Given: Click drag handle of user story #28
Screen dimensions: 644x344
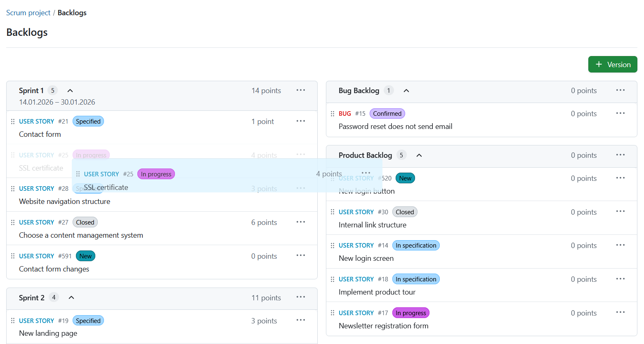Looking at the screenshot, I should tap(13, 188).
